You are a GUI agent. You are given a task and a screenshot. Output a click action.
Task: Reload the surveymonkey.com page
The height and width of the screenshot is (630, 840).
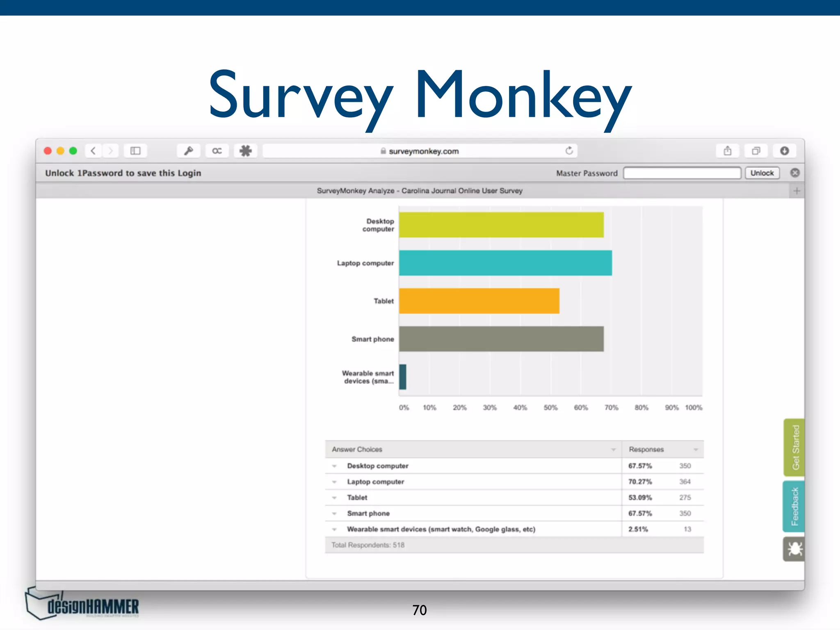coord(569,151)
